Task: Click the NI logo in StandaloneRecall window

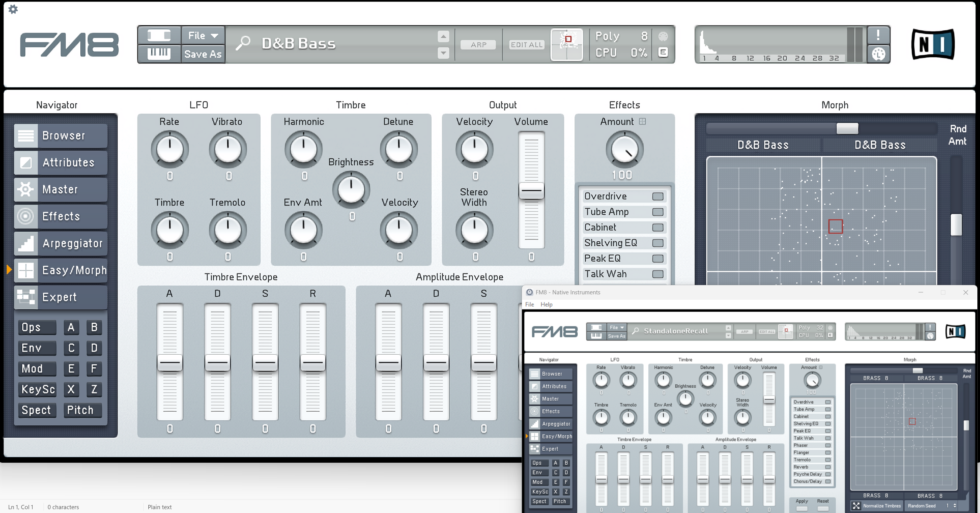Action: coord(955,331)
